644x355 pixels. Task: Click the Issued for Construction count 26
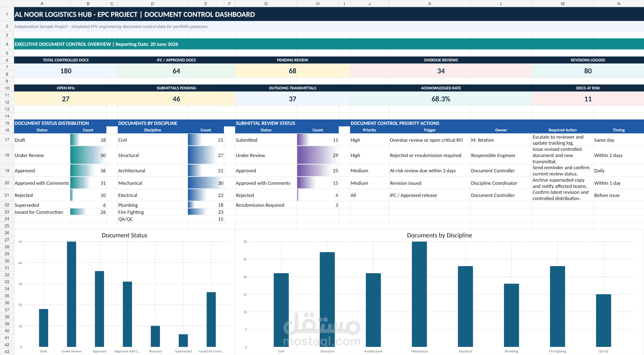88,212
